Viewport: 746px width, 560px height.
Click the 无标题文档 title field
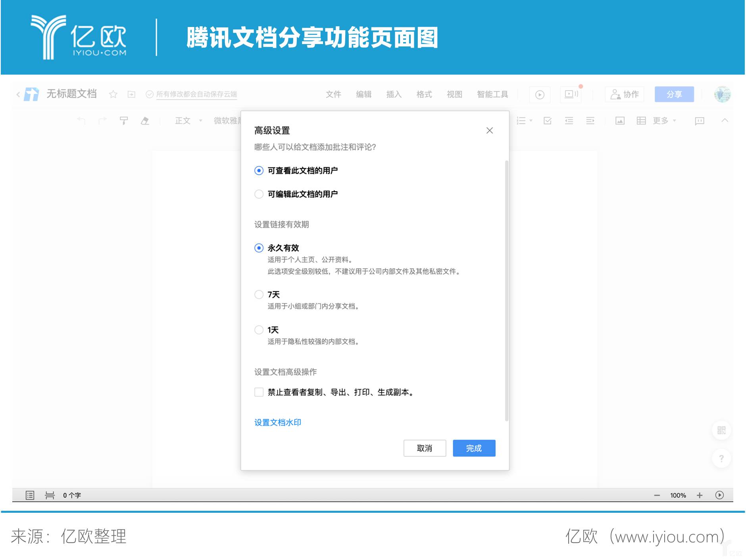click(x=72, y=94)
